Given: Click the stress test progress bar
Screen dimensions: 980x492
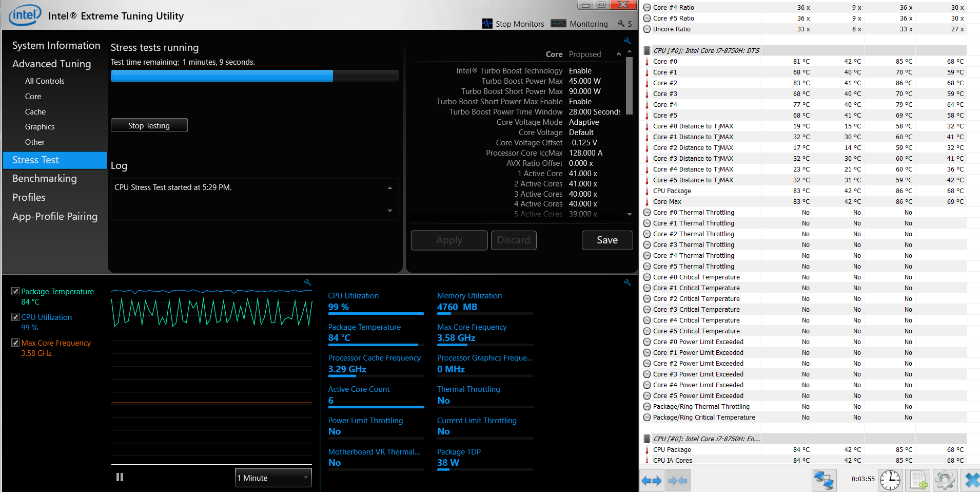Looking at the screenshot, I should 255,75.
